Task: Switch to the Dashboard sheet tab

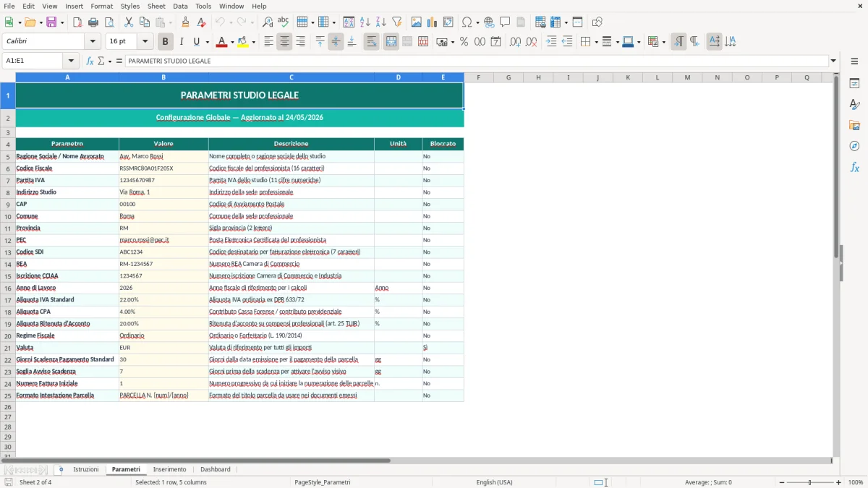Action: [216, 469]
